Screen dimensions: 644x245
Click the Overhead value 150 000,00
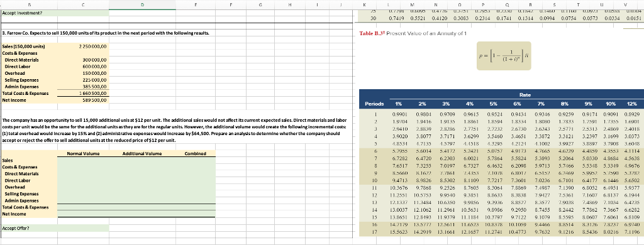[x=94, y=73]
